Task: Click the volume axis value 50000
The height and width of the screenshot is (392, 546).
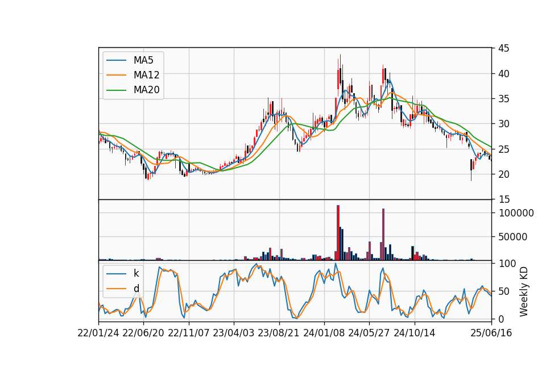Action: coord(513,237)
